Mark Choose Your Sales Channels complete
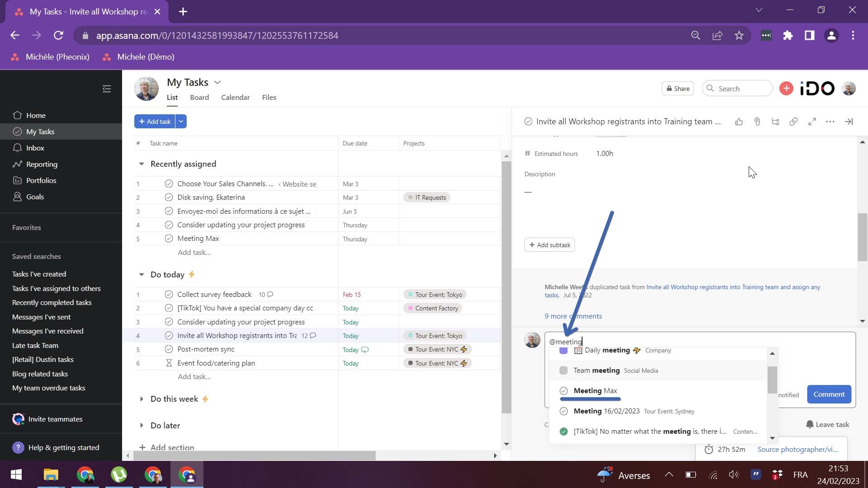The width and height of the screenshot is (868, 488). 169,183
